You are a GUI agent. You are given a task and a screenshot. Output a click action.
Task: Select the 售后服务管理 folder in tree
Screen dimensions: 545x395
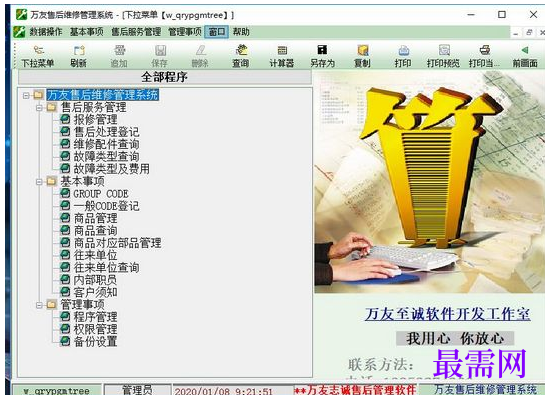coord(93,107)
